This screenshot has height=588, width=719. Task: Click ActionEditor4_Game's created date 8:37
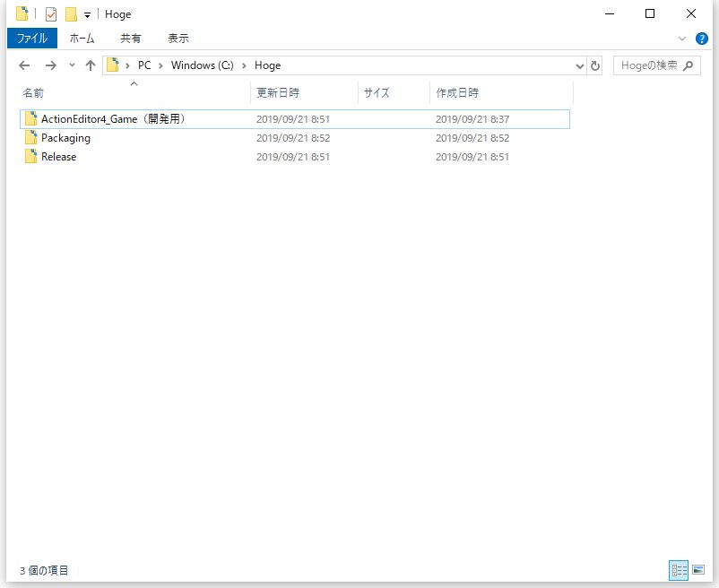[x=472, y=119]
